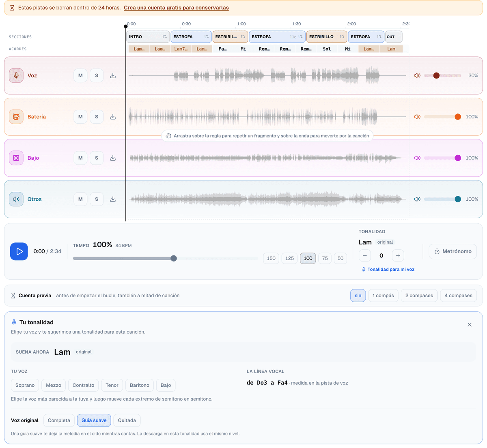
Task: Open 'Tonalidad para mi voz' link
Action: [388, 269]
